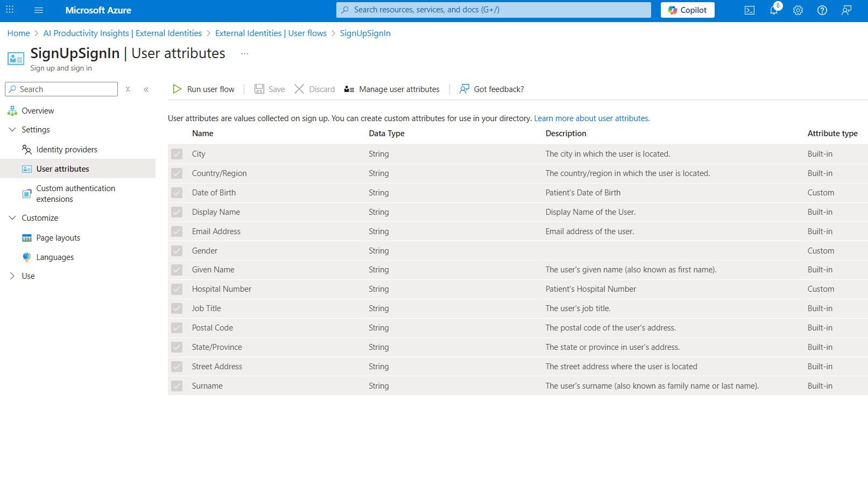Toggle the Postal Code checkbox
The width and height of the screenshot is (868, 492).
pyautogui.click(x=177, y=328)
